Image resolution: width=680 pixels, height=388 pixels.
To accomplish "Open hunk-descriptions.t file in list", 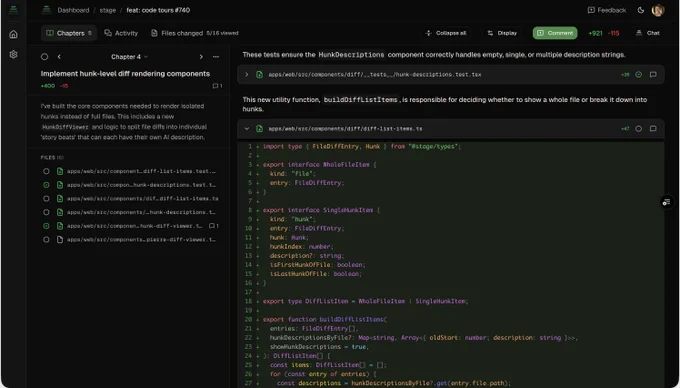I will (141, 212).
